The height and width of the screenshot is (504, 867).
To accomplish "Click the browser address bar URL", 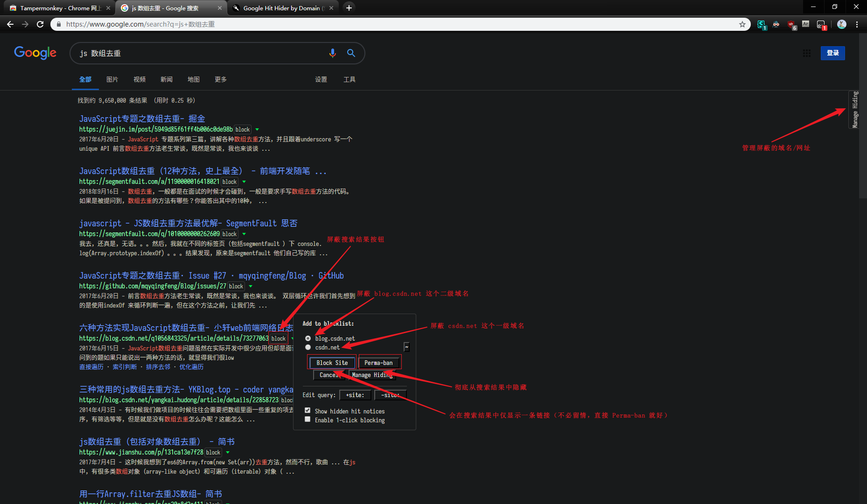I will point(140,24).
